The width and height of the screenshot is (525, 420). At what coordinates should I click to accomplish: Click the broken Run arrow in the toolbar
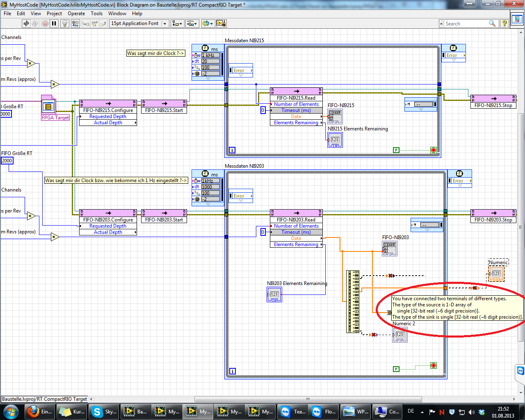point(27,23)
